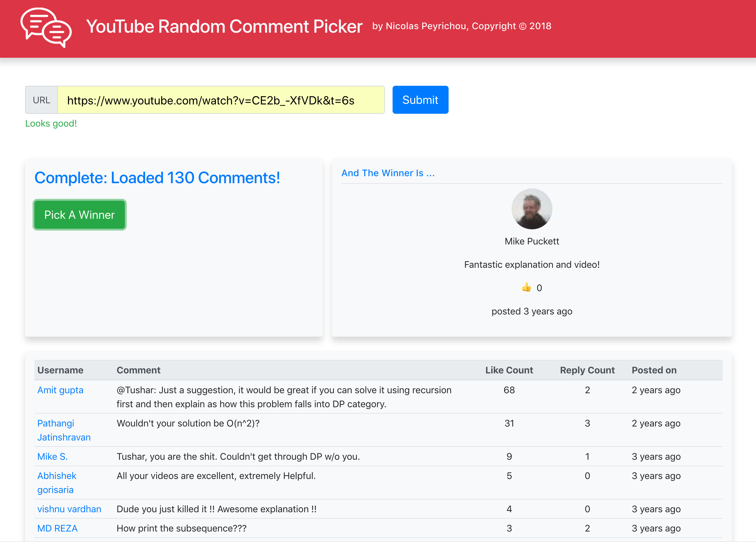Open the MD REZA username link
Viewport: 756px width, 542px height.
coord(57,528)
